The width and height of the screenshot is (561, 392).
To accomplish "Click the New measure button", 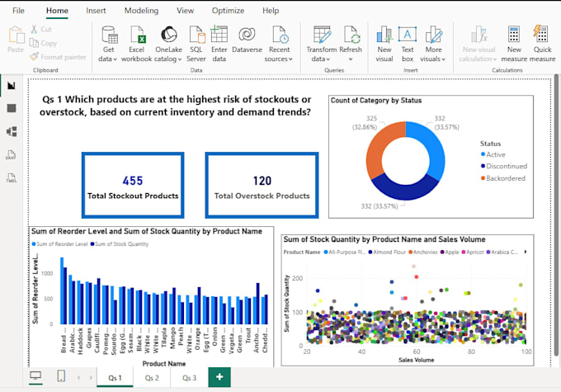I will tap(514, 44).
